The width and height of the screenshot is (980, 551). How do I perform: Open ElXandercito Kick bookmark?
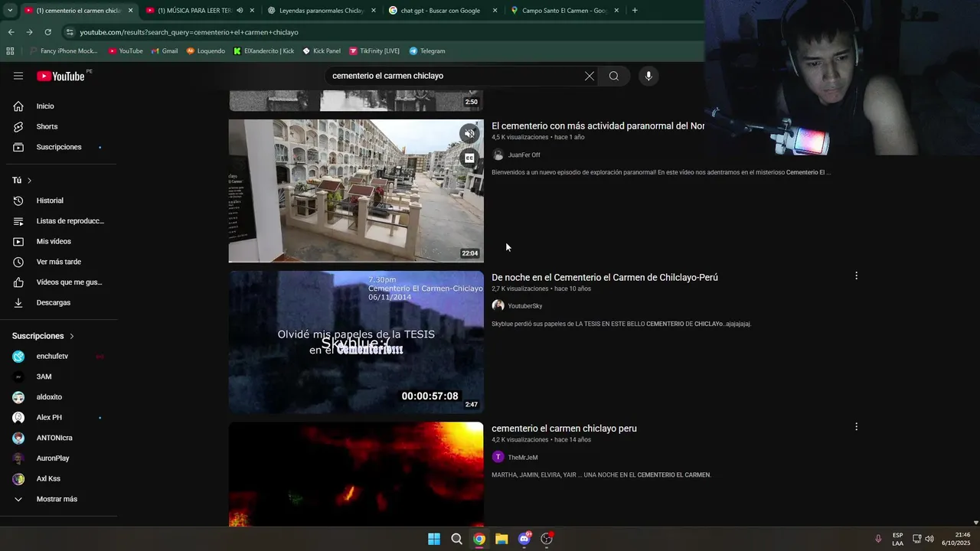coord(264,51)
